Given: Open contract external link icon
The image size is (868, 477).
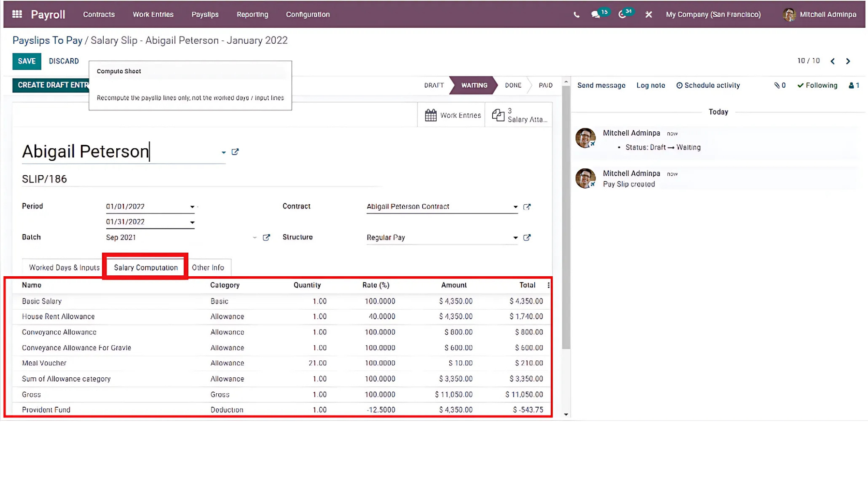Looking at the screenshot, I should (527, 207).
